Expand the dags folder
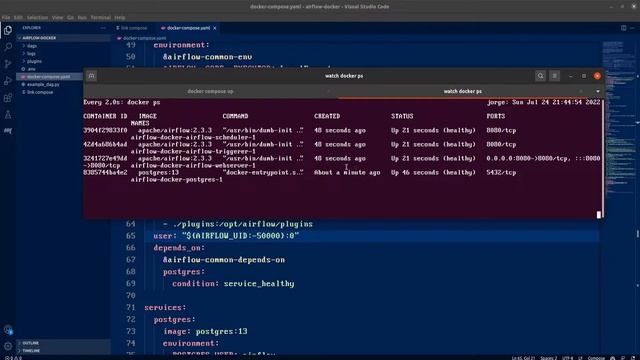Image resolution: width=640 pixels, height=360 pixels. tap(32, 46)
